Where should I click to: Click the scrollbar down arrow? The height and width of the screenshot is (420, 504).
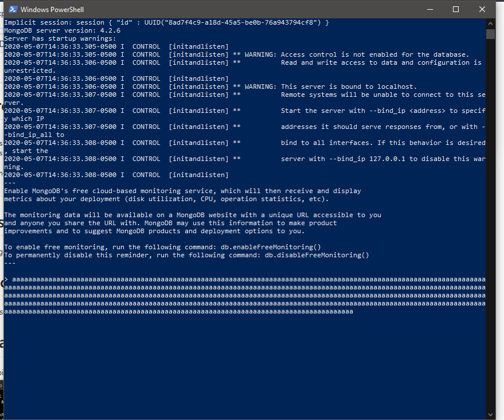coord(490,414)
